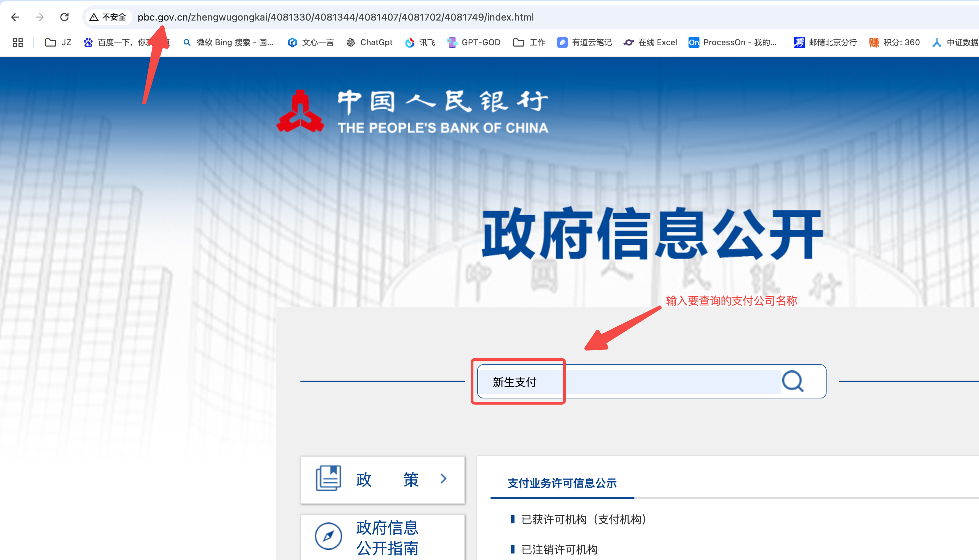Click the pbc.gov.cn address bar URL
This screenshot has height=560, width=979.
pos(336,17)
